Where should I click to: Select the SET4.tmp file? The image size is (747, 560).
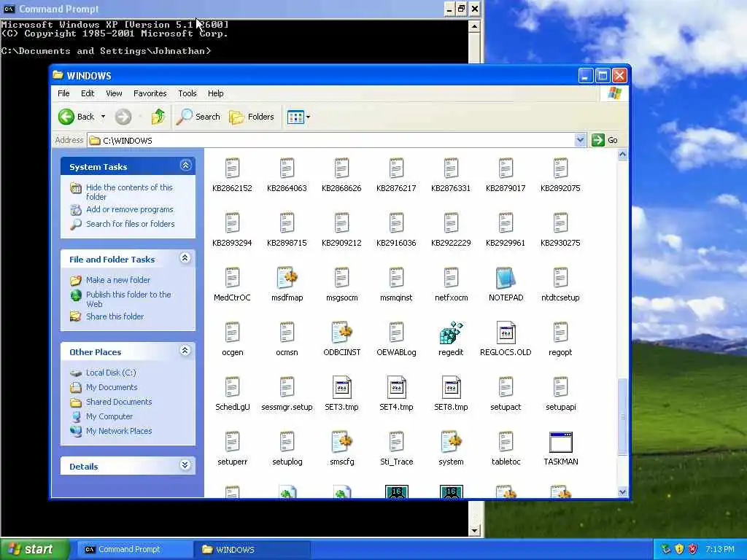coord(396,388)
